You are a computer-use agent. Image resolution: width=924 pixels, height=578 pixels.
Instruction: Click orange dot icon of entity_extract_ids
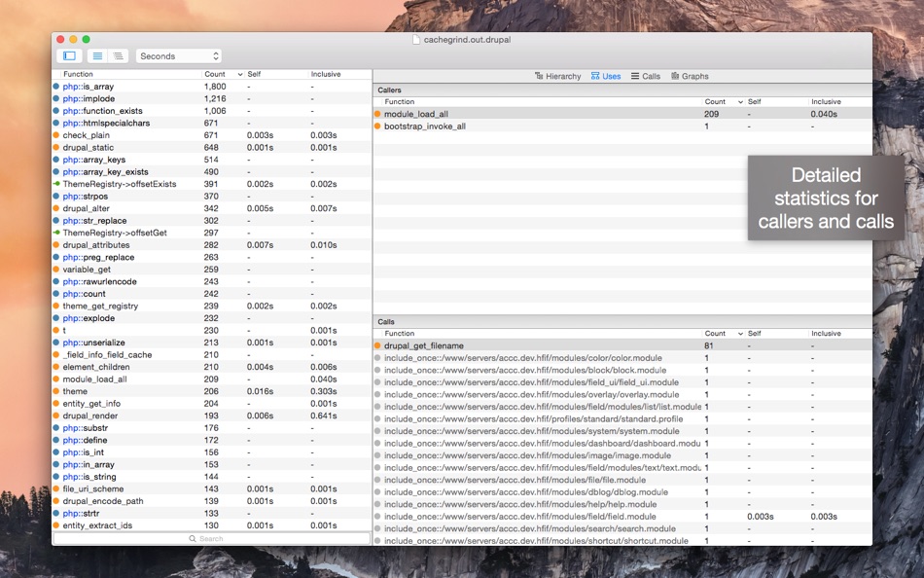point(56,525)
